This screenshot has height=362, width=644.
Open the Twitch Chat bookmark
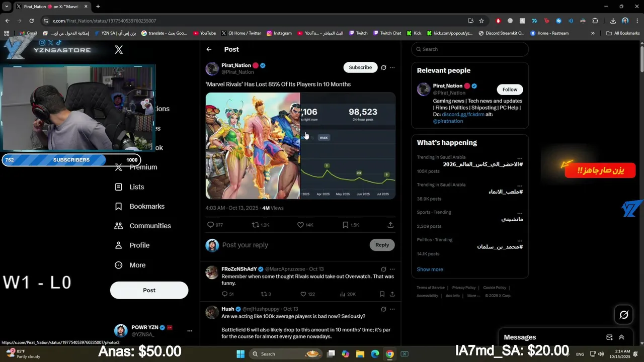(x=387, y=33)
